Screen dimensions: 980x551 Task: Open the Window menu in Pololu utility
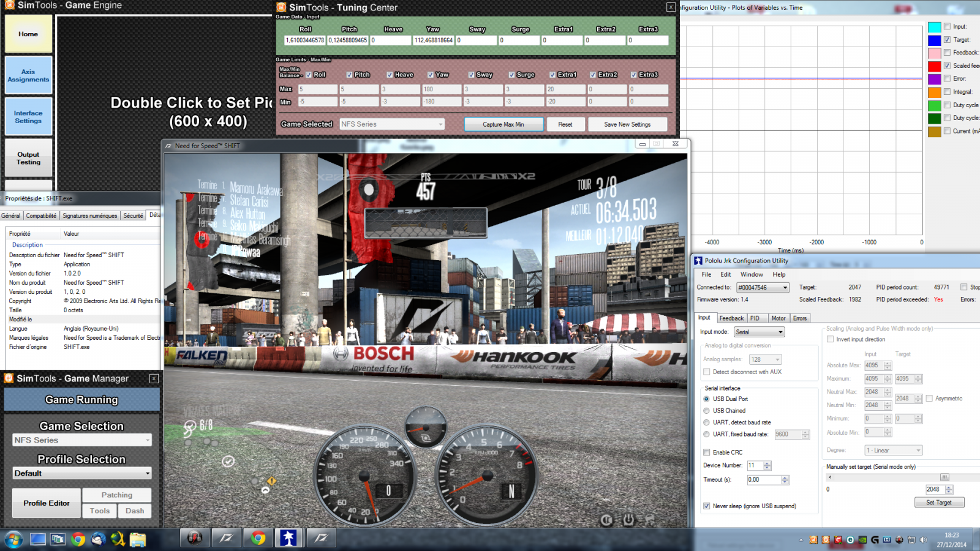[x=752, y=274]
